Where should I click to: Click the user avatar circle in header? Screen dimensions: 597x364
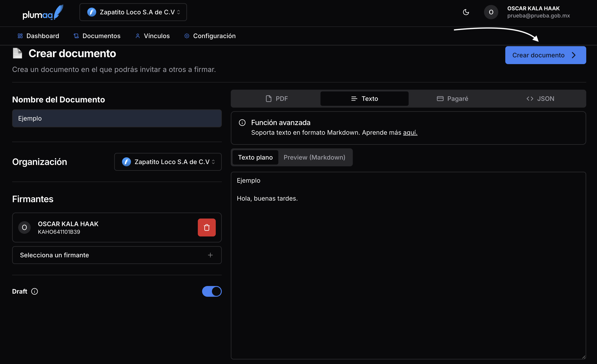[x=491, y=12]
